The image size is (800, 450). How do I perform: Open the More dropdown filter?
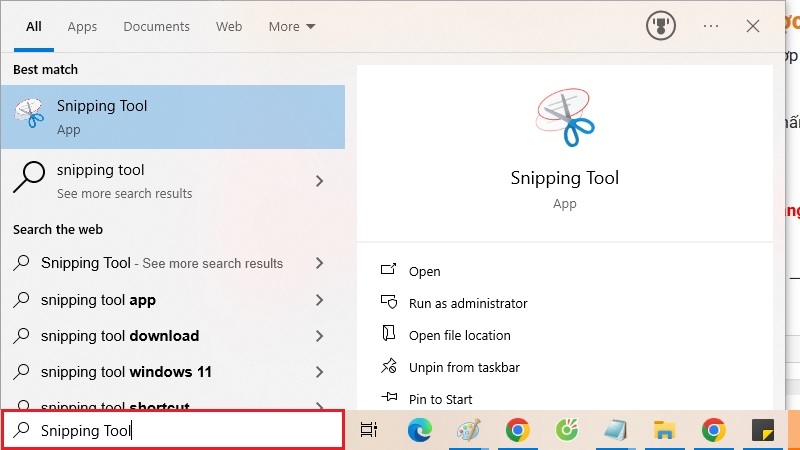coord(292,27)
